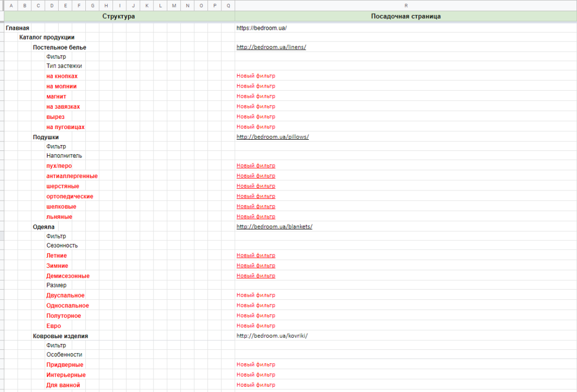This screenshot has width=577, height=392.
Task: Select the Придверные cell
Action: [65, 365]
